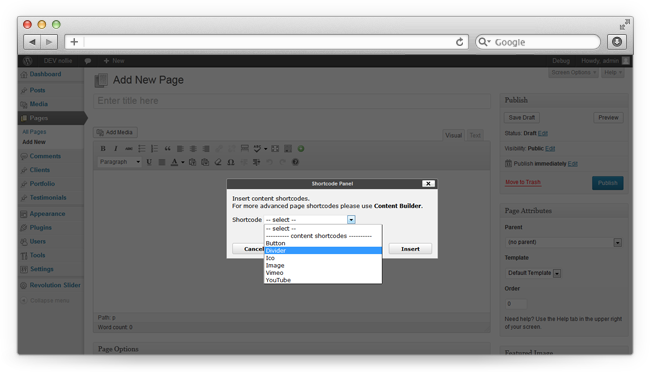
Task: Justify text alignment
Action: click(x=162, y=162)
